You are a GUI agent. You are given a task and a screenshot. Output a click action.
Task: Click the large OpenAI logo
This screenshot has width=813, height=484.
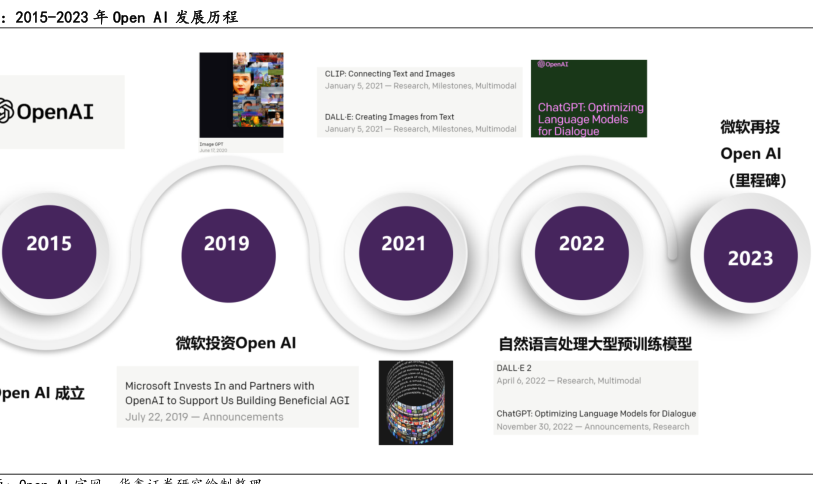[48, 111]
